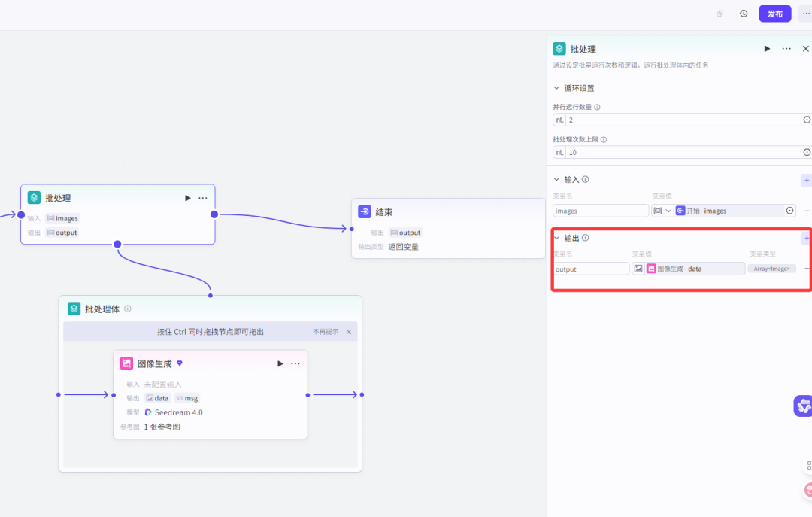Screen dimensions: 812x517
Task: Open the top bar more options menu
Action: click(x=805, y=14)
